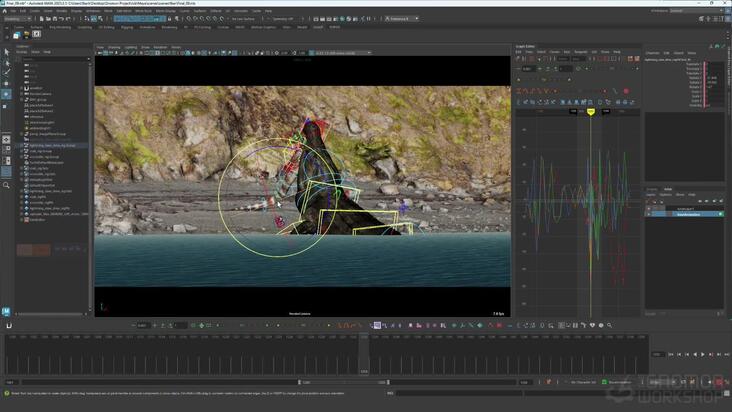Click zoom icon in time slider toolbar
The width and height of the screenshot is (732, 412).
tap(609, 325)
